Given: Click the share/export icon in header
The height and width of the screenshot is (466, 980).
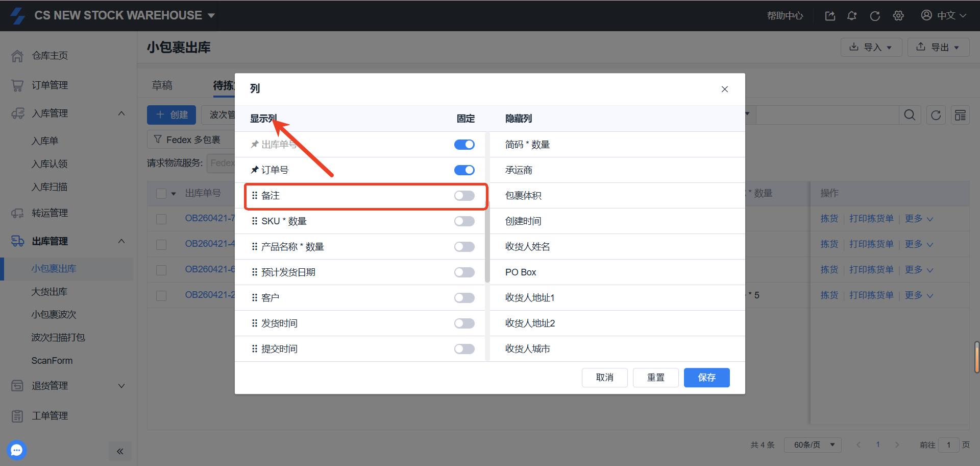Looking at the screenshot, I should (830, 16).
